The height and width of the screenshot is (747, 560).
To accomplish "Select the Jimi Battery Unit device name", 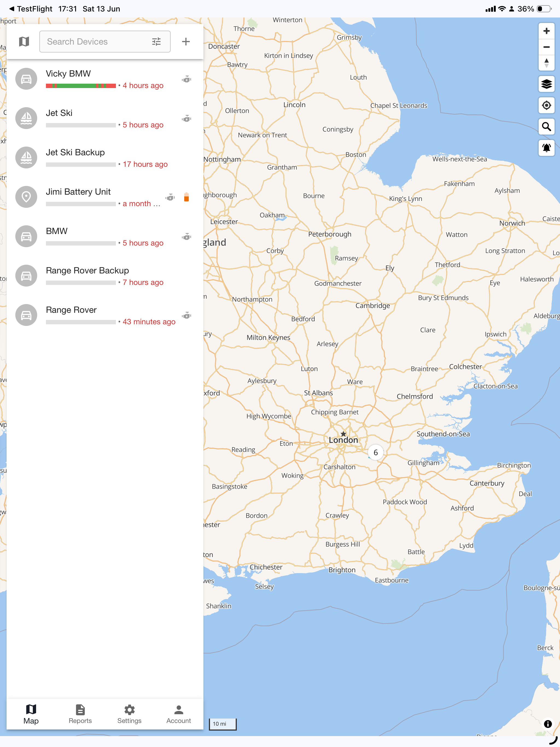I will 78,192.
